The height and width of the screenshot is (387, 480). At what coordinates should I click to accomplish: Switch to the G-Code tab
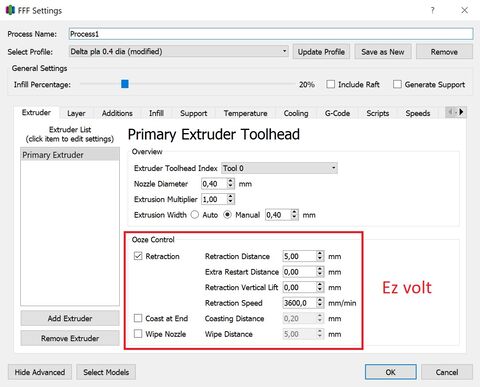(x=337, y=113)
